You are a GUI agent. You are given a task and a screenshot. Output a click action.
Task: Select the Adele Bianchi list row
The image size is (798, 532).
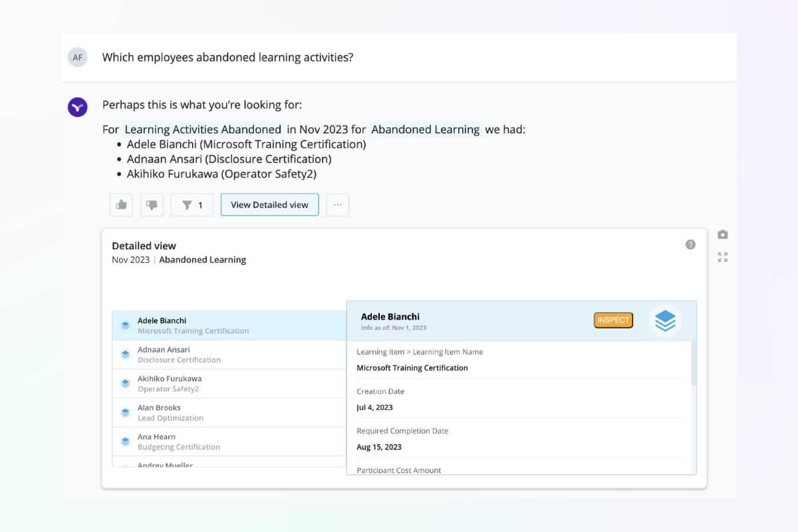(x=229, y=325)
